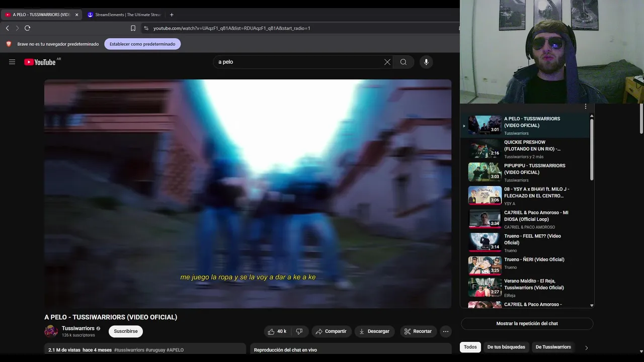This screenshot has height=362, width=644.
Task: Click the #tussiwarriors hashtag
Action: (x=129, y=350)
